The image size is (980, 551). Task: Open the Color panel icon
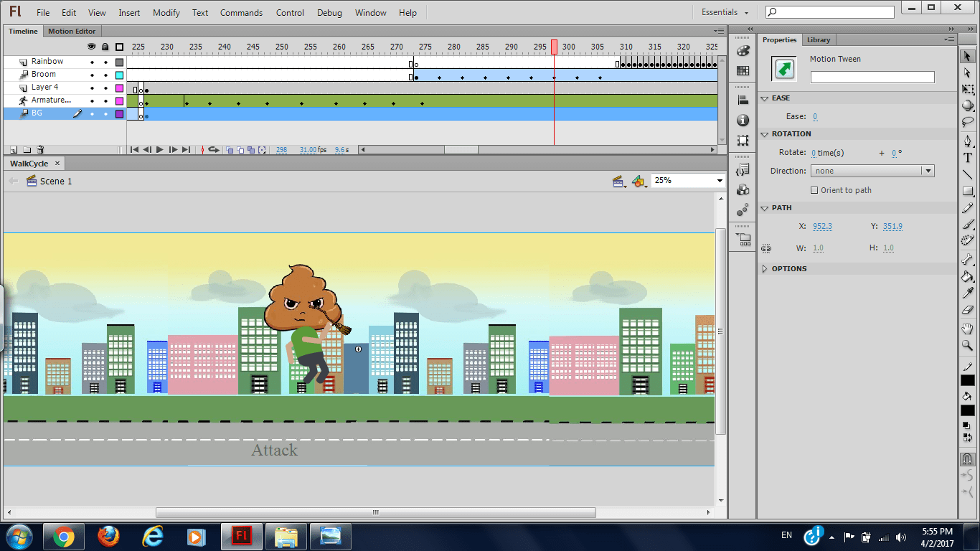click(x=743, y=51)
